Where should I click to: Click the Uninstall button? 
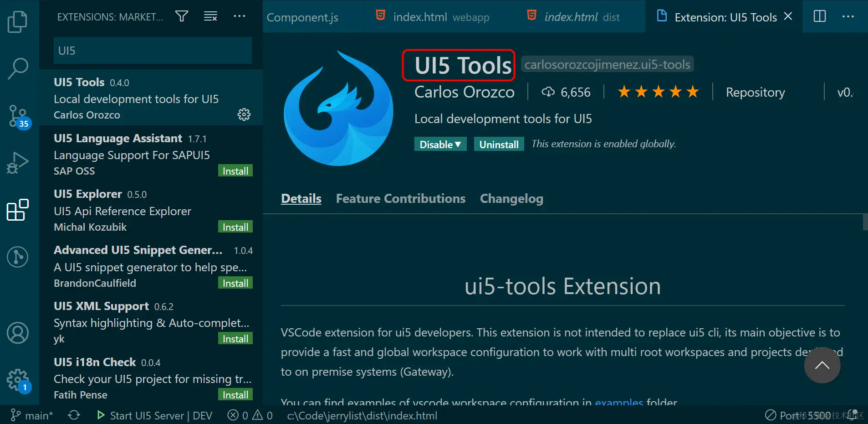coord(499,144)
